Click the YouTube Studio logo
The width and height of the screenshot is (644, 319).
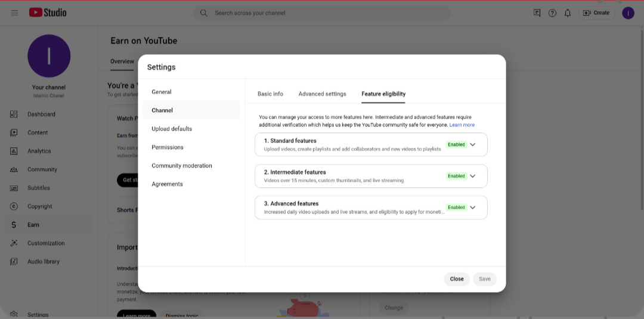click(x=48, y=13)
